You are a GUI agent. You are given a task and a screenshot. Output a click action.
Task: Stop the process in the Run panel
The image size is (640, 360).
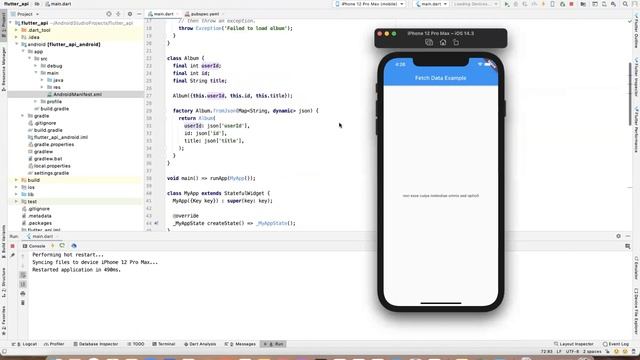[12, 246]
